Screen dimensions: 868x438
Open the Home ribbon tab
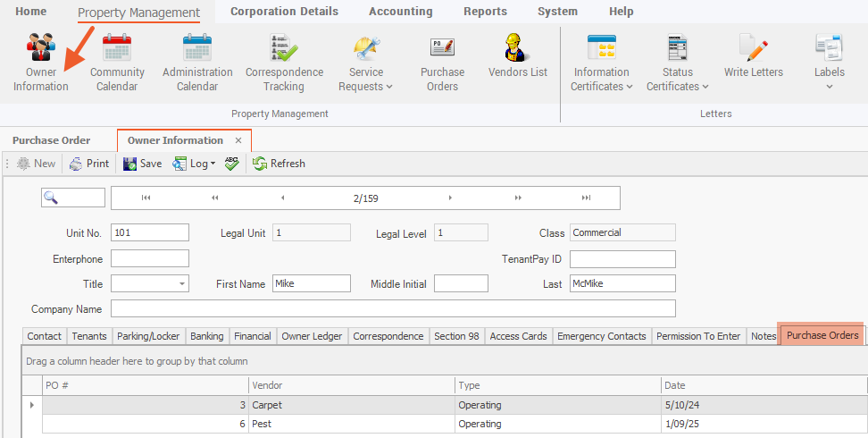[x=31, y=11]
